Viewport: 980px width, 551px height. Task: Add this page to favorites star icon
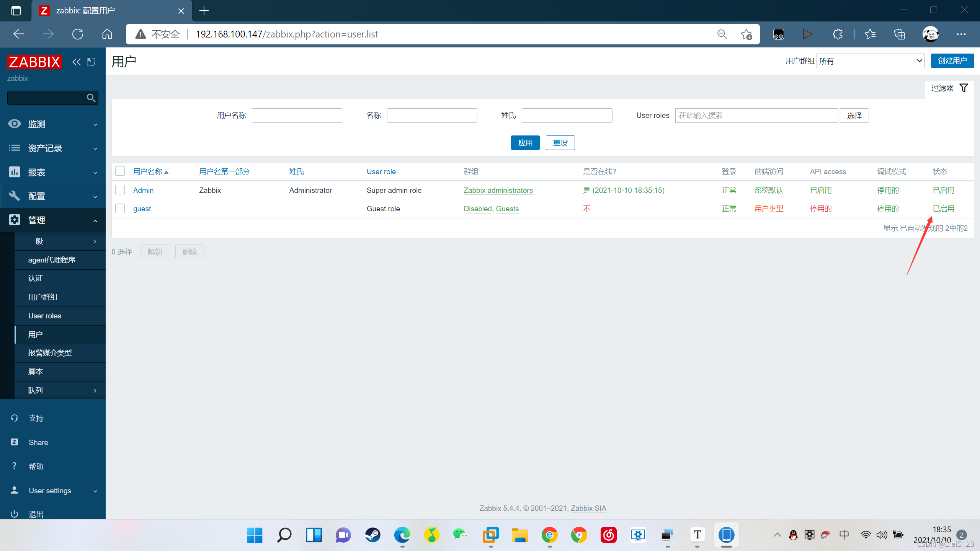pyautogui.click(x=746, y=34)
